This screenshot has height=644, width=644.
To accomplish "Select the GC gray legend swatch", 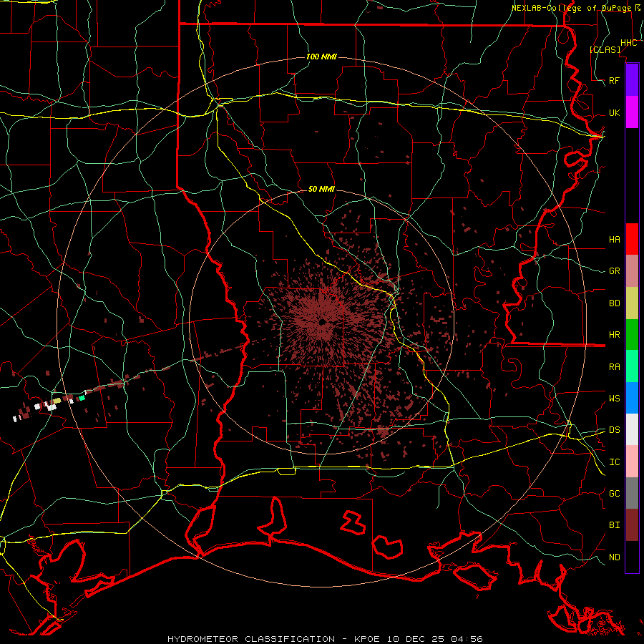I will tap(632, 493).
